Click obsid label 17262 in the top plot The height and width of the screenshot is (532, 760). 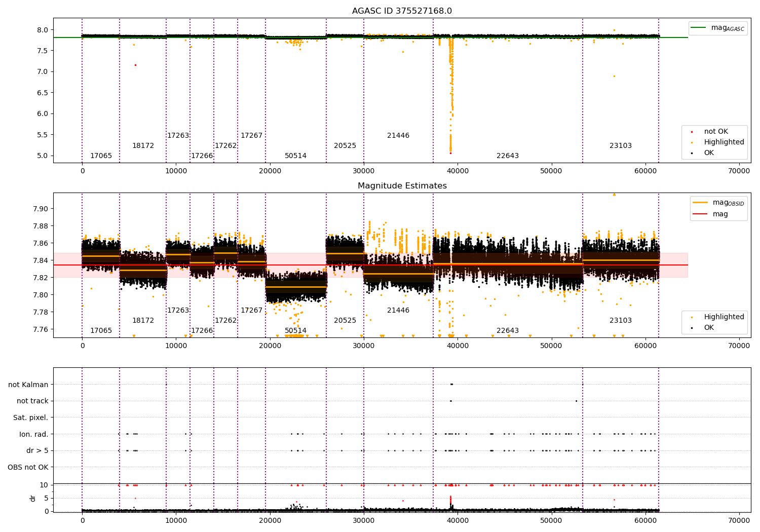point(225,146)
